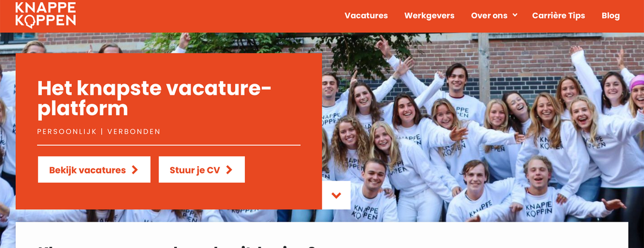Open Carrière Tips in navigation
Image resolution: width=644 pixels, height=248 pixels.
(x=559, y=16)
